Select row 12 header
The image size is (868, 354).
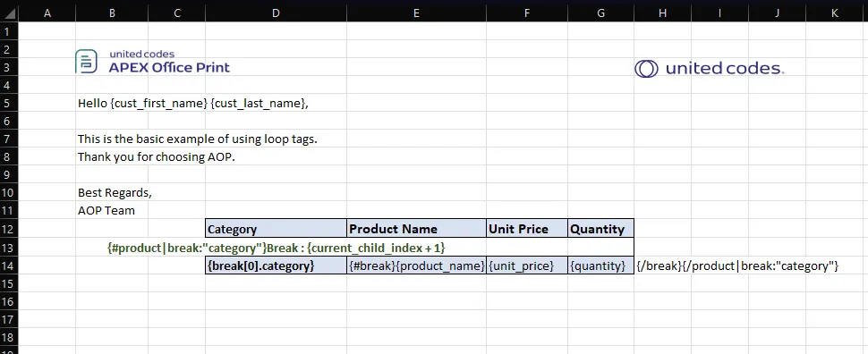pos(9,229)
